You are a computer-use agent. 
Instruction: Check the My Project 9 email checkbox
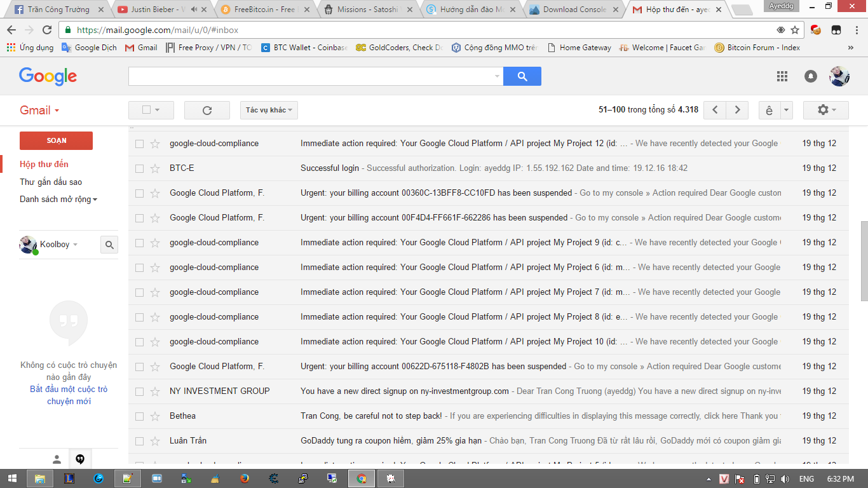[x=140, y=243]
